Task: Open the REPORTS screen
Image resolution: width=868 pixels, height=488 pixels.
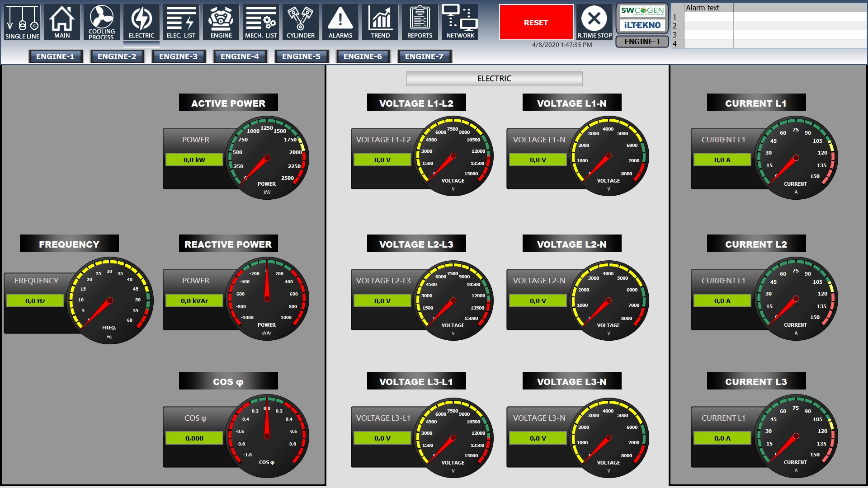Action: [x=420, y=22]
